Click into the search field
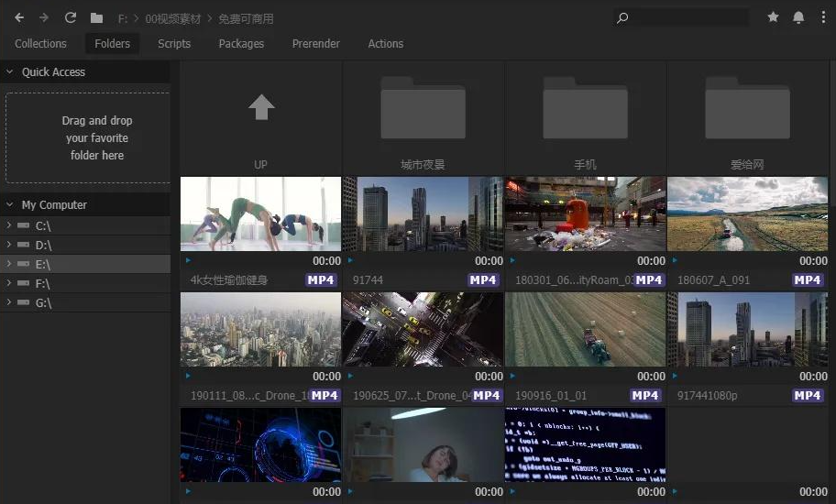 coord(687,17)
